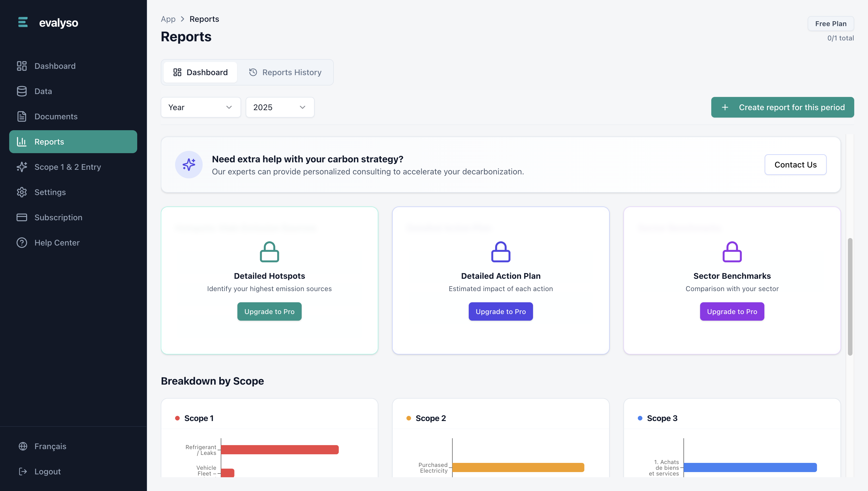Open Data via database icon
Screen dimensions: 868x491
(x=22, y=91)
